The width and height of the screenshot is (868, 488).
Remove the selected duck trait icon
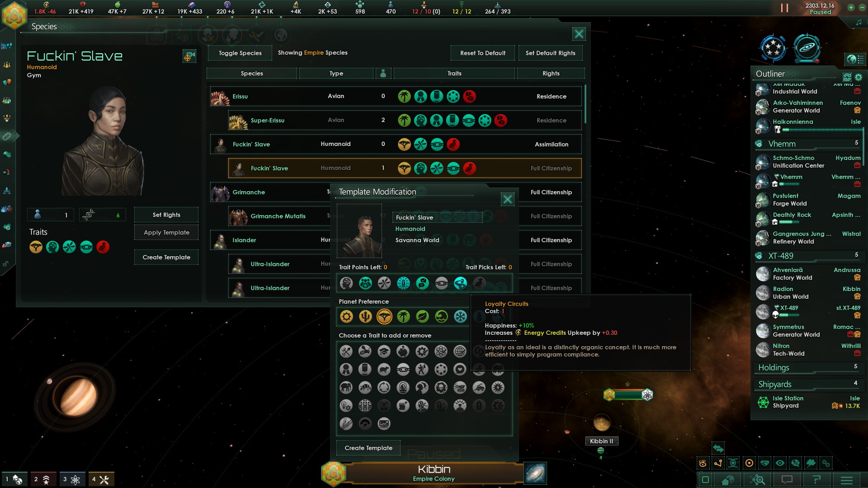pyautogui.click(x=479, y=283)
